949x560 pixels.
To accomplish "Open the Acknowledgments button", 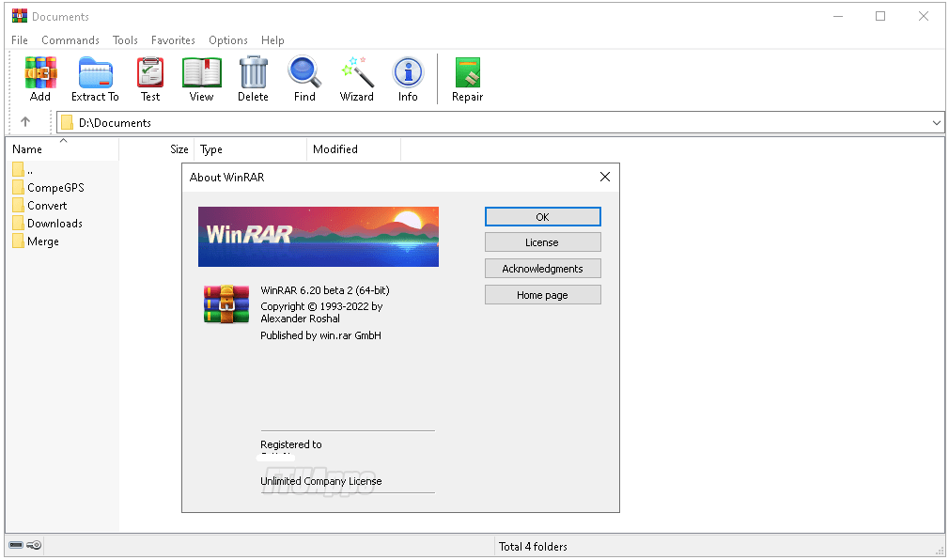I will click(543, 268).
